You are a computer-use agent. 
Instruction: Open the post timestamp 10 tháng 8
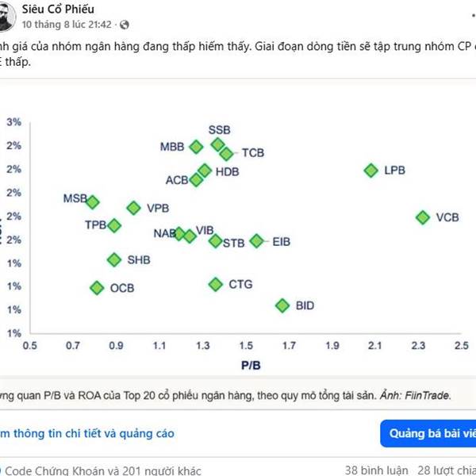click(x=67, y=25)
